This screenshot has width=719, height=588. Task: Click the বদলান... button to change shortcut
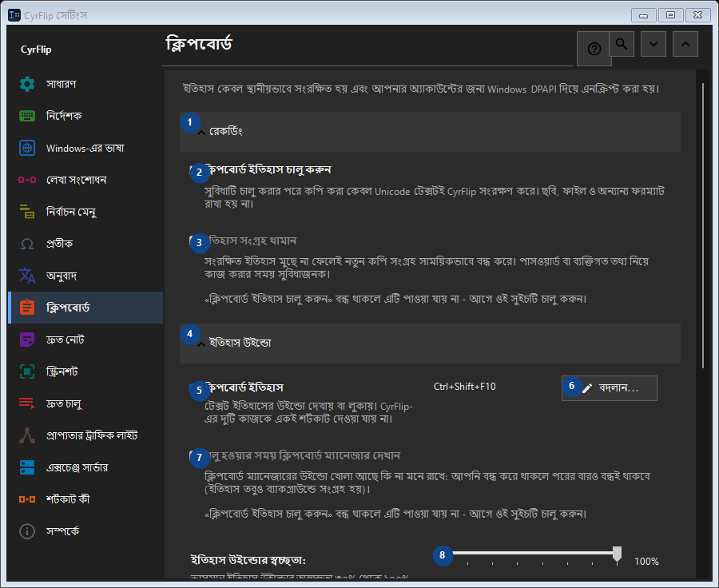610,388
